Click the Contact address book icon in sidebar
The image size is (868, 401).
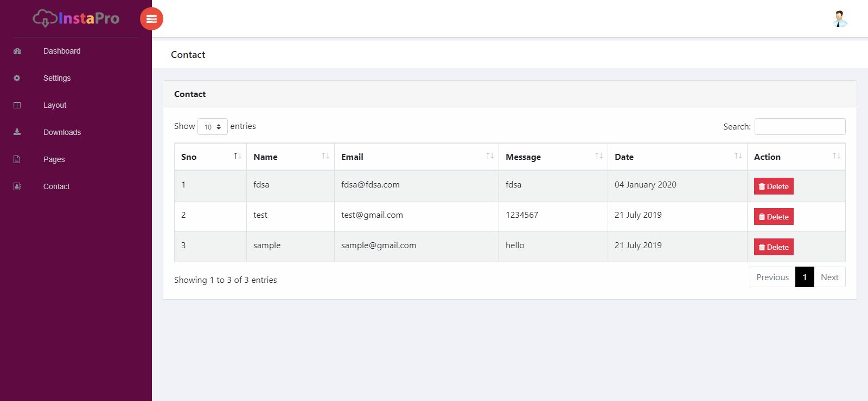(x=17, y=186)
